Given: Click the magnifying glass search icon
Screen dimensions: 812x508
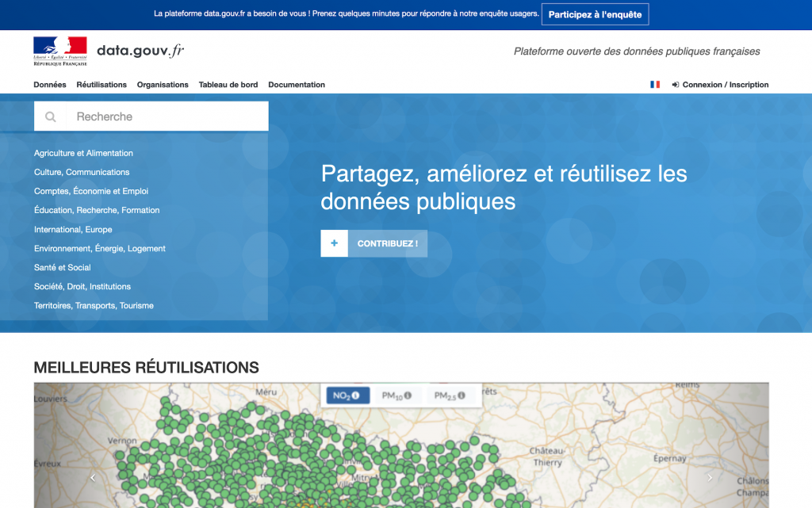Looking at the screenshot, I should [x=51, y=116].
